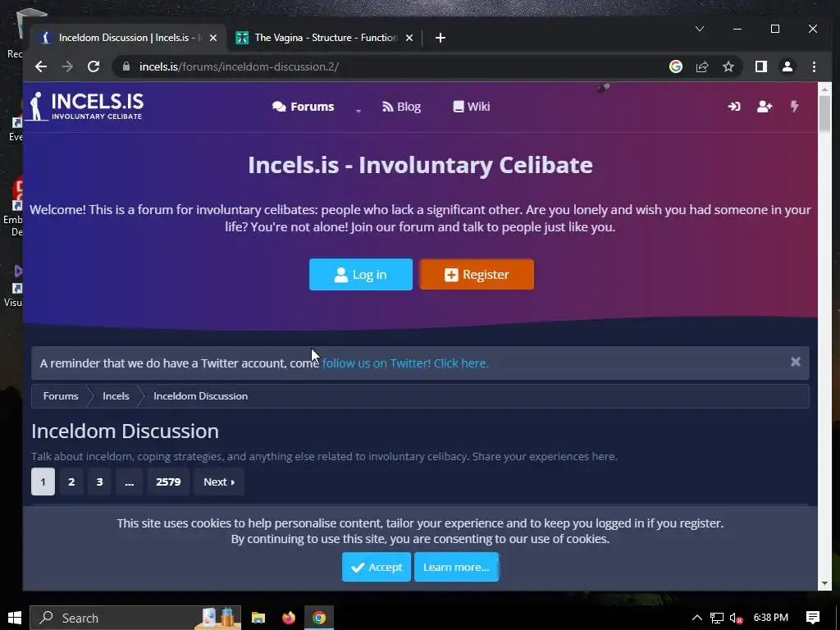
Task: Close The Vagina - Structure tab
Action: click(x=409, y=38)
